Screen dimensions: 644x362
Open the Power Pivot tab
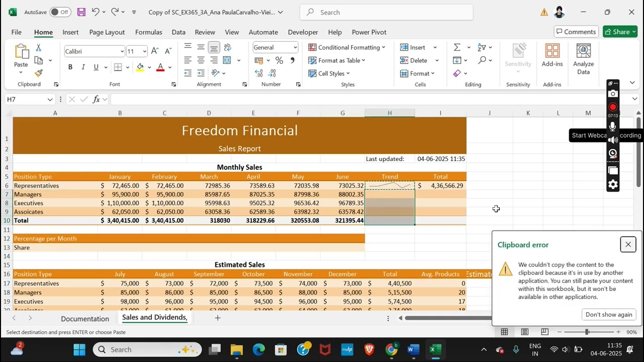[369, 32]
